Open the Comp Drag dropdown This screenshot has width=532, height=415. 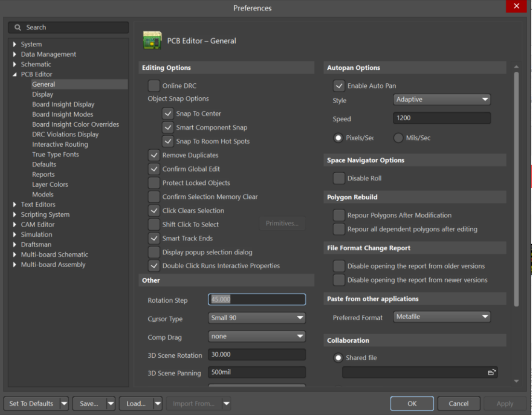pyautogui.click(x=256, y=337)
